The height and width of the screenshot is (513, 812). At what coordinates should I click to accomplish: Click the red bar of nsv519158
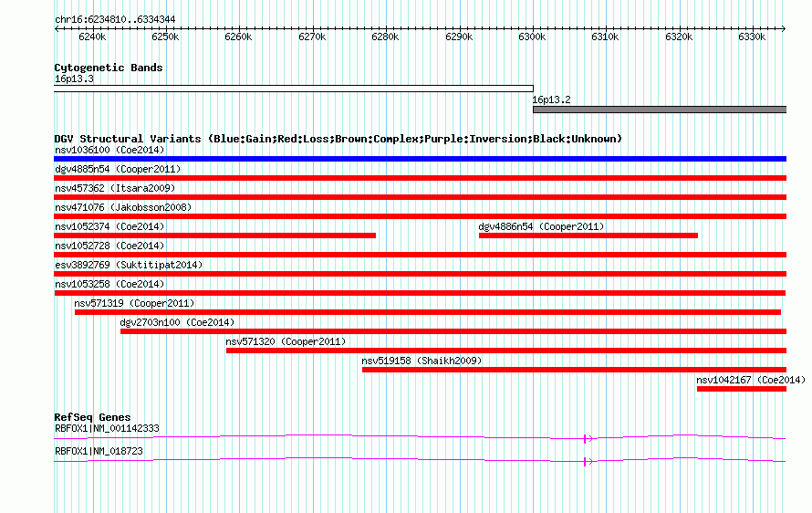click(574, 370)
